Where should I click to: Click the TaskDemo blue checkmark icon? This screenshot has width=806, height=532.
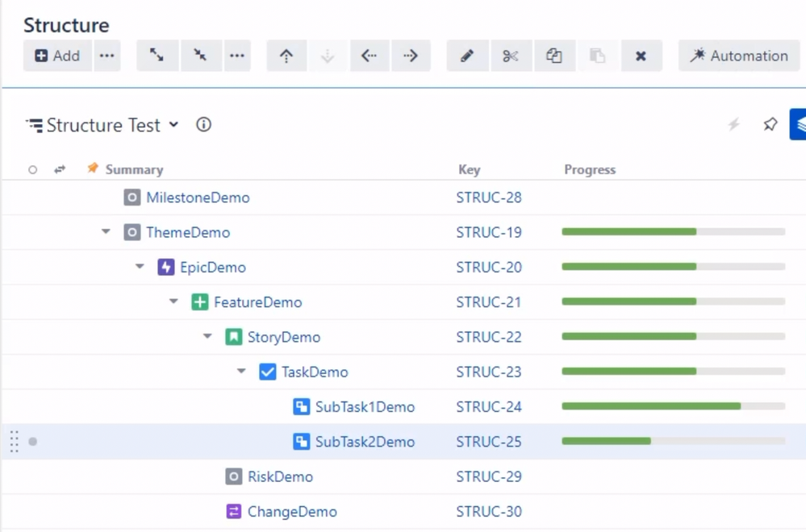(x=268, y=372)
